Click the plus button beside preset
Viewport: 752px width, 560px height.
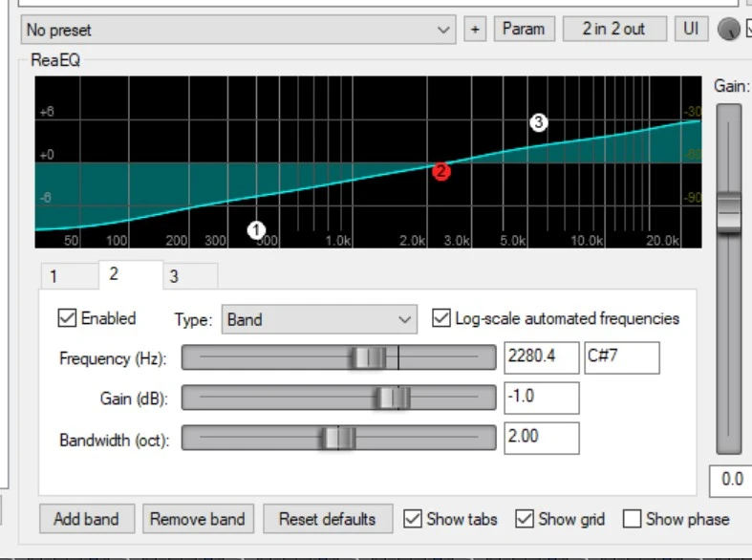click(x=475, y=30)
